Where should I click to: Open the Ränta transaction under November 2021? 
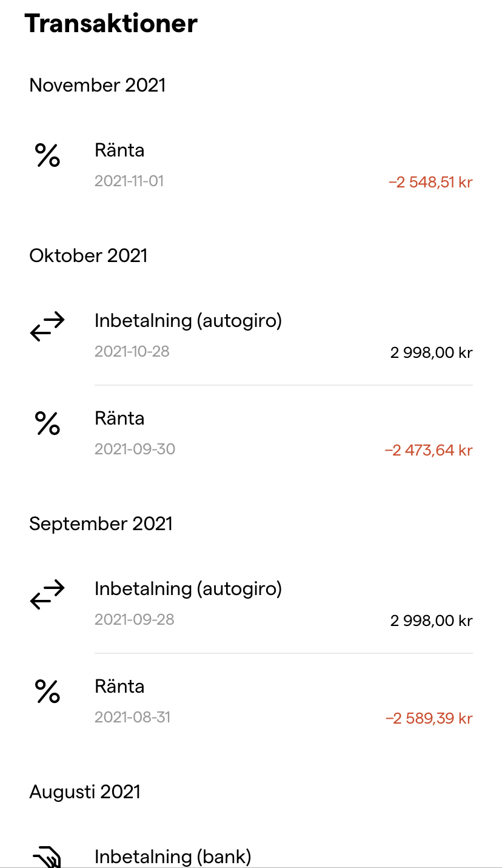tap(119, 150)
